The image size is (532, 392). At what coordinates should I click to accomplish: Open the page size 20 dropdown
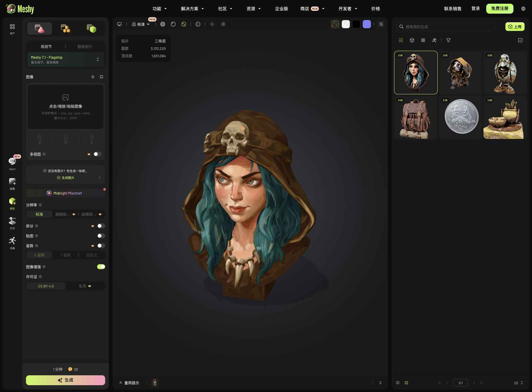pyautogui.click(x=518, y=383)
